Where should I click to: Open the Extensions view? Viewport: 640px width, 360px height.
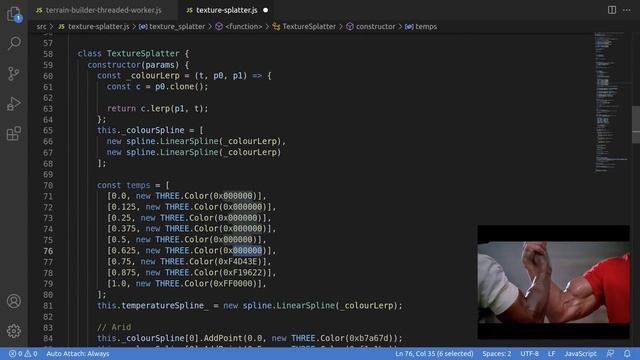[14, 133]
